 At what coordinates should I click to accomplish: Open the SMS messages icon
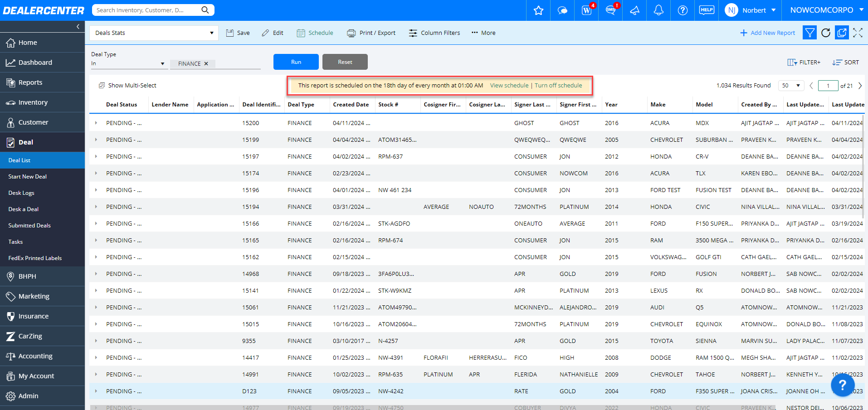tap(611, 10)
